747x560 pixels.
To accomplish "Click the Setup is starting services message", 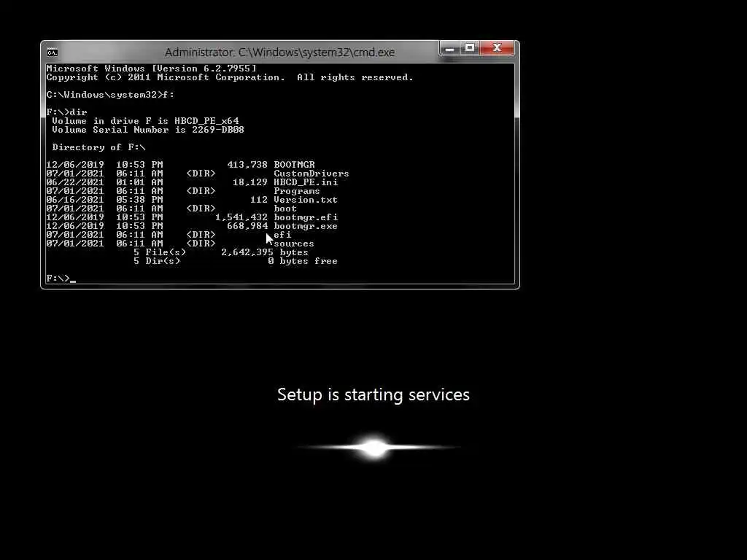I will pos(373,394).
